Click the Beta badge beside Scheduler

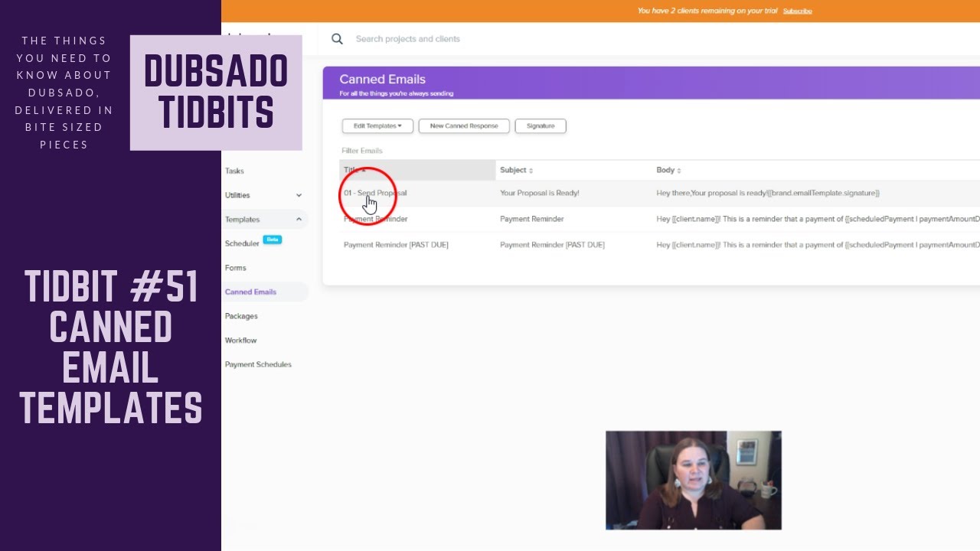pyautogui.click(x=273, y=240)
